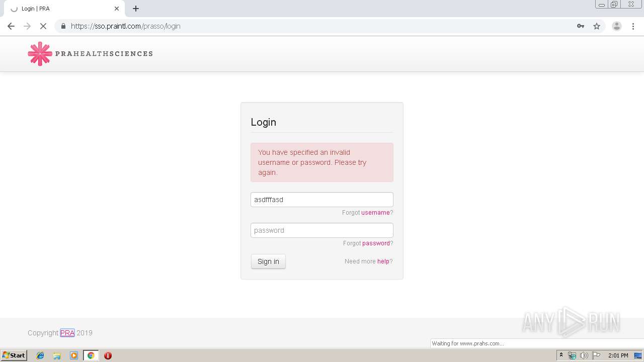Open the Windows Start menu

(x=14, y=355)
